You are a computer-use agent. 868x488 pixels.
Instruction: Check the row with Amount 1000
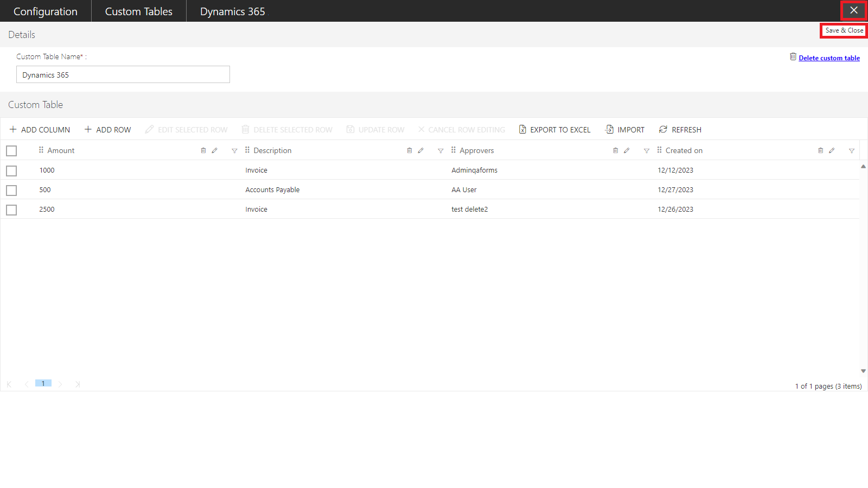(x=11, y=171)
